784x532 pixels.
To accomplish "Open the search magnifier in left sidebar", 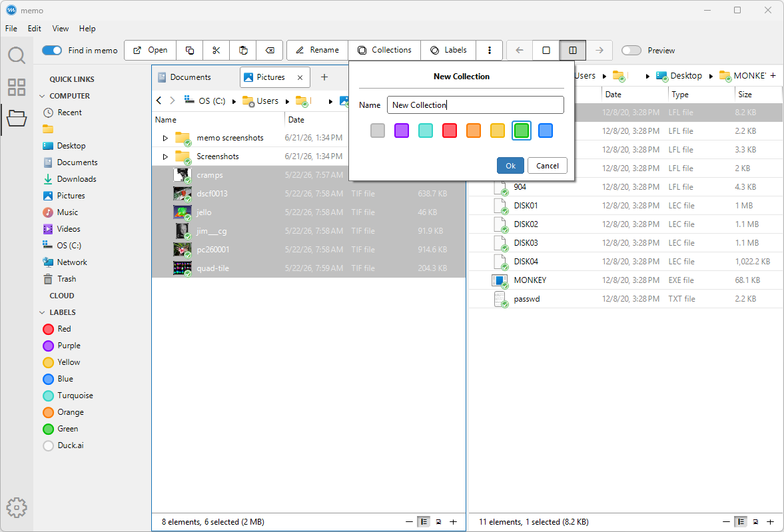I will [x=17, y=55].
